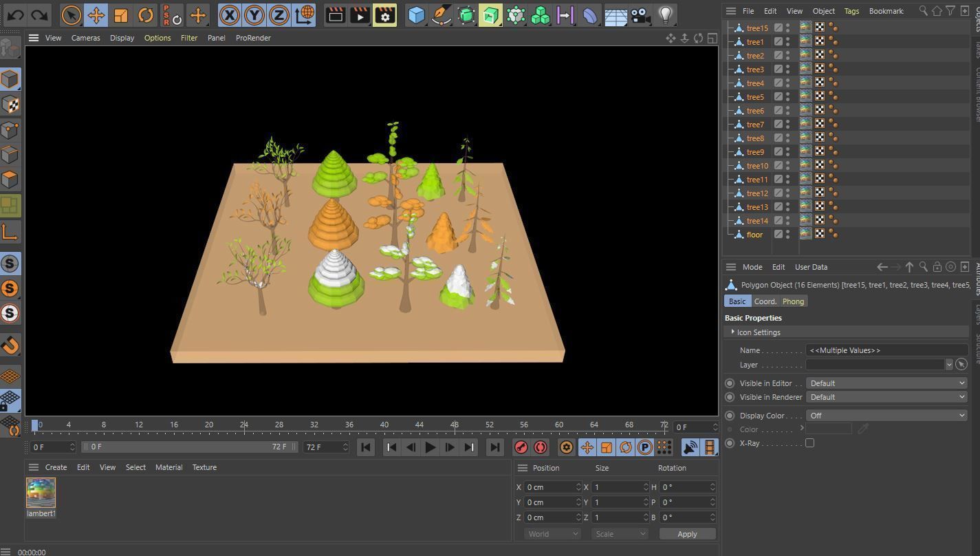The height and width of the screenshot is (556, 980).
Task: Toggle visibility dots for tree3
Action: pos(788,69)
